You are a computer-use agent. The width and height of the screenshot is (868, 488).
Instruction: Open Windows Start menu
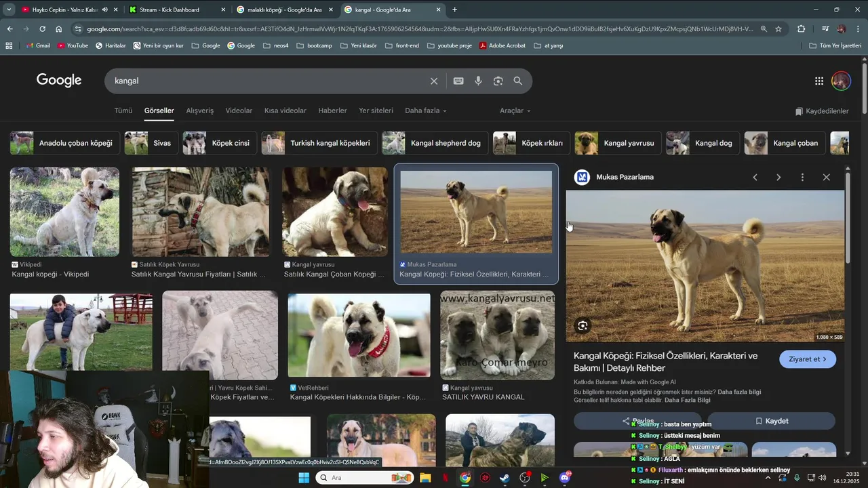click(304, 478)
